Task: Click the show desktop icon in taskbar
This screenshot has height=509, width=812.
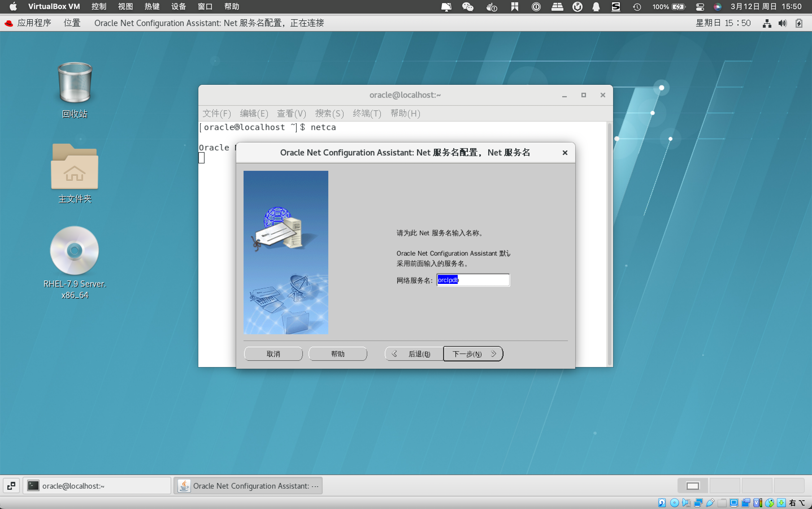Action: (x=11, y=486)
